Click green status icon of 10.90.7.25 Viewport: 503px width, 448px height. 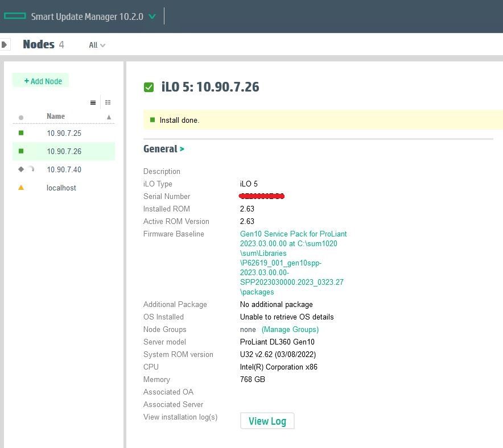(21, 132)
